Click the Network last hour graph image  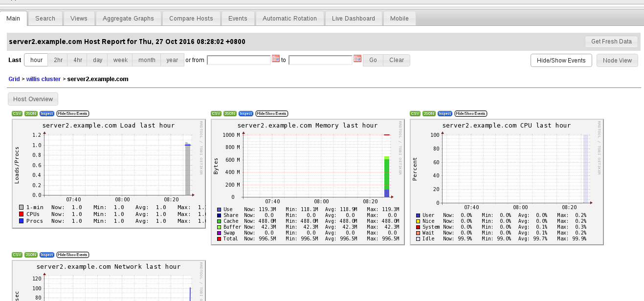pyautogui.click(x=109, y=280)
